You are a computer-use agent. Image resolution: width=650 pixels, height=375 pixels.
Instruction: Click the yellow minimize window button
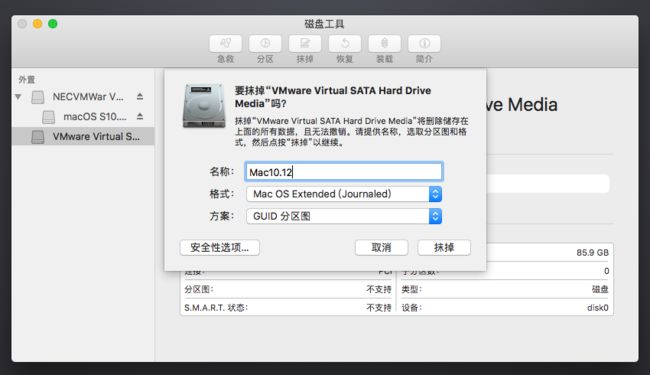37,24
